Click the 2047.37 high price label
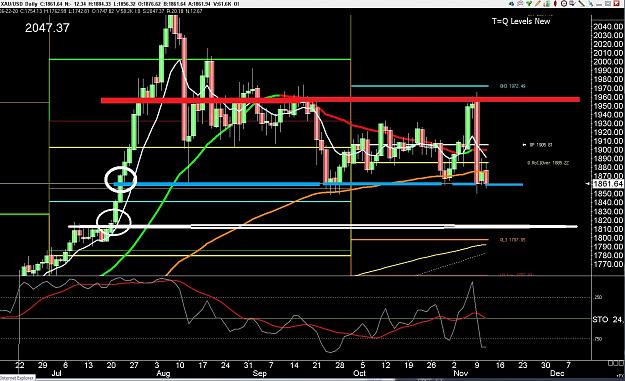Image resolution: width=625 pixels, height=381 pixels. tap(47, 27)
